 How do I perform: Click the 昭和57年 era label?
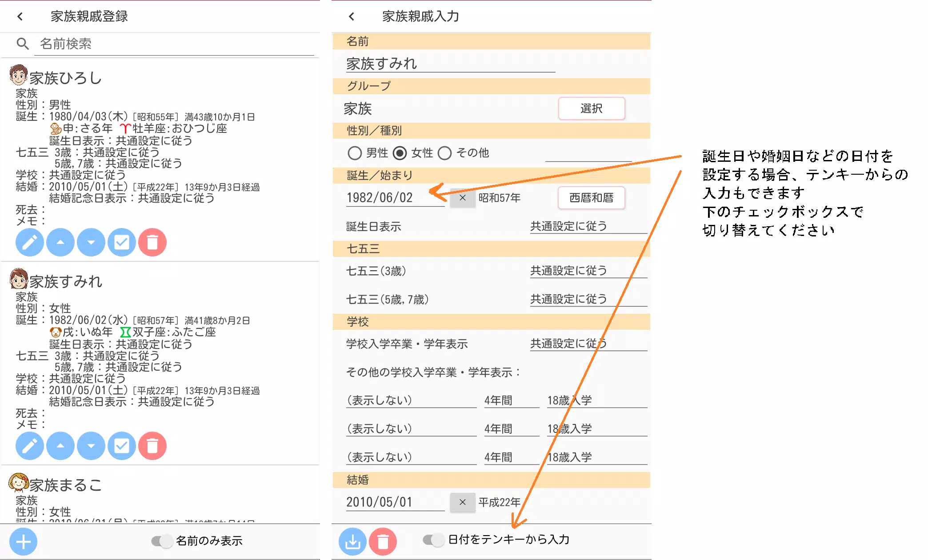coord(499,198)
